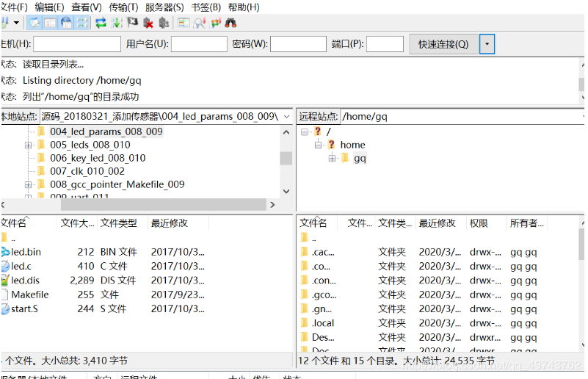Open the Site Manager dropdown arrow

(x=16, y=23)
